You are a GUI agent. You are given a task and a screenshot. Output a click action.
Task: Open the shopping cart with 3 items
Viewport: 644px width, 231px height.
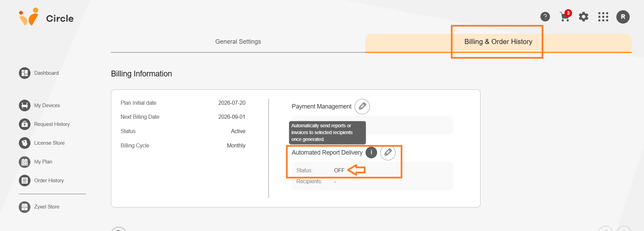click(x=565, y=16)
